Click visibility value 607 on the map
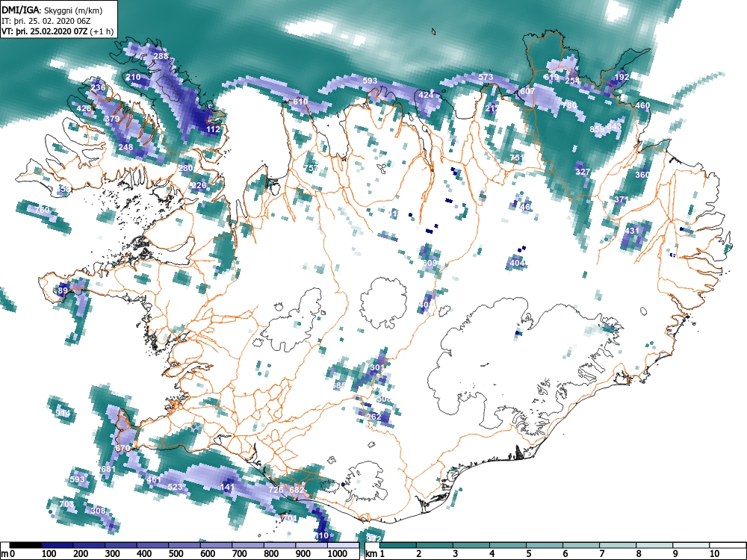 tap(527, 91)
